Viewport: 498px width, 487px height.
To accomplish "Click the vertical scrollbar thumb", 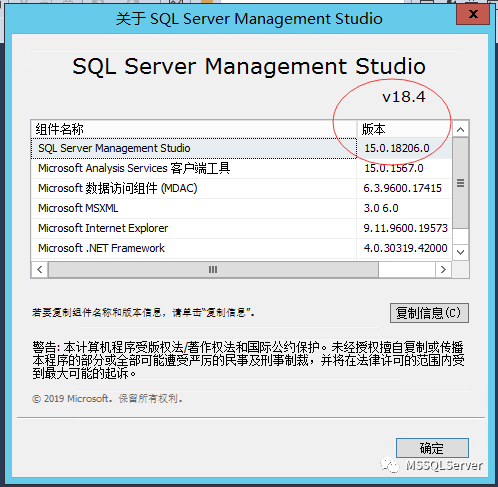I will [x=461, y=183].
